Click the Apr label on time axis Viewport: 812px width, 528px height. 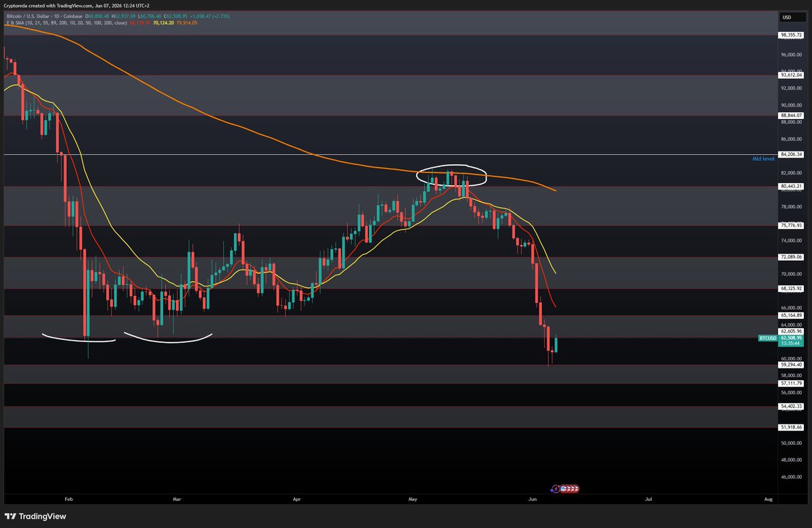[296, 500]
